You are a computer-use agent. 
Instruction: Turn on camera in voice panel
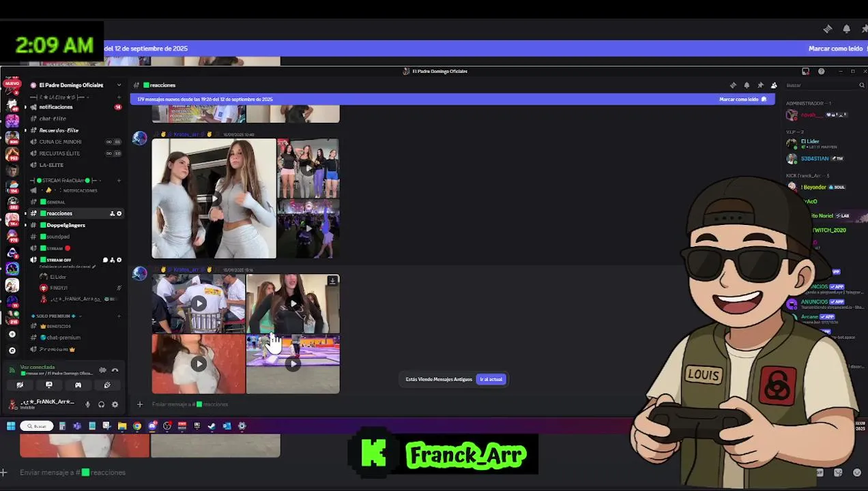coord(20,385)
